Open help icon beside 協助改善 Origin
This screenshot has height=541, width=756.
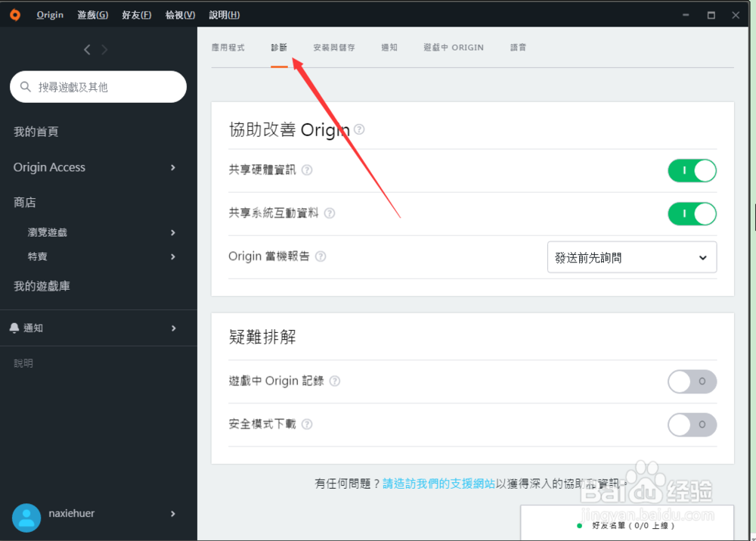click(x=359, y=129)
